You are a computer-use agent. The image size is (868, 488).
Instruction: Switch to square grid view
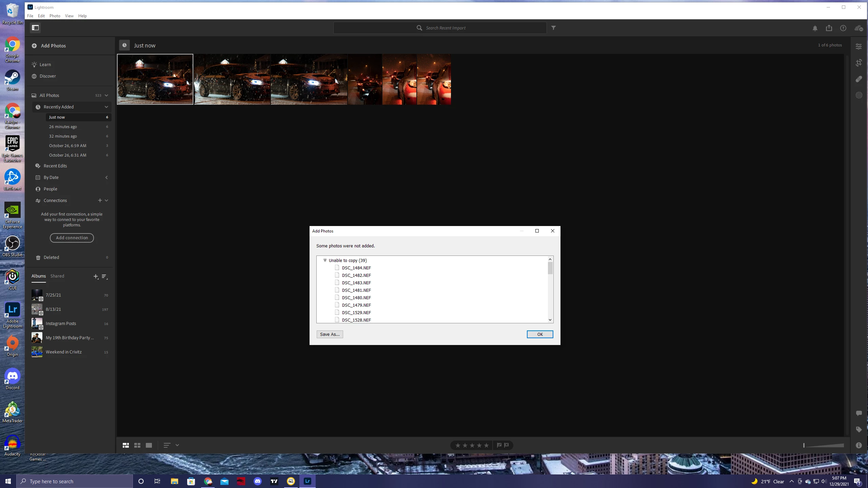click(137, 445)
